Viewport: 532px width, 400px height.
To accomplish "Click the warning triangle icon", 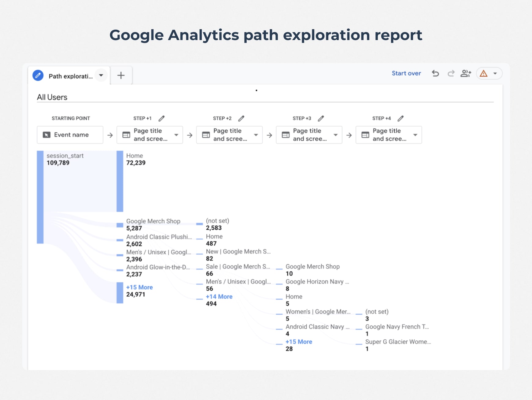I will [x=483, y=73].
